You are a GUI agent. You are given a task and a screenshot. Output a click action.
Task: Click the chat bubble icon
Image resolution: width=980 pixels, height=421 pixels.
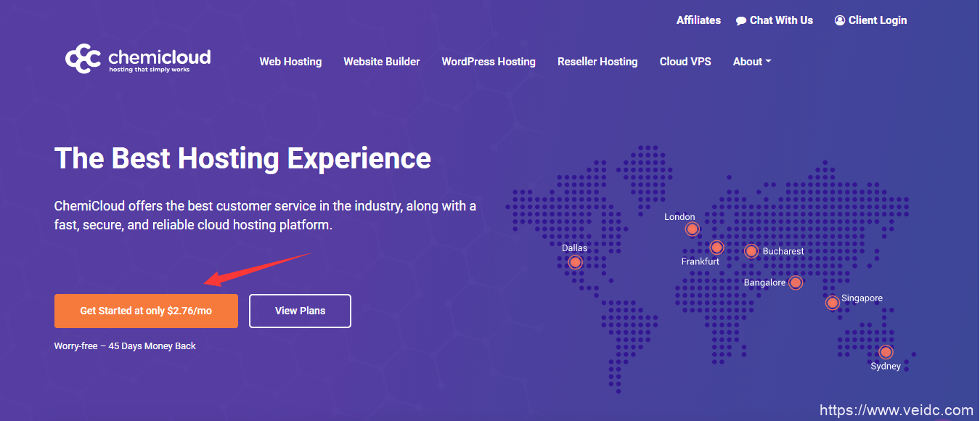(740, 21)
